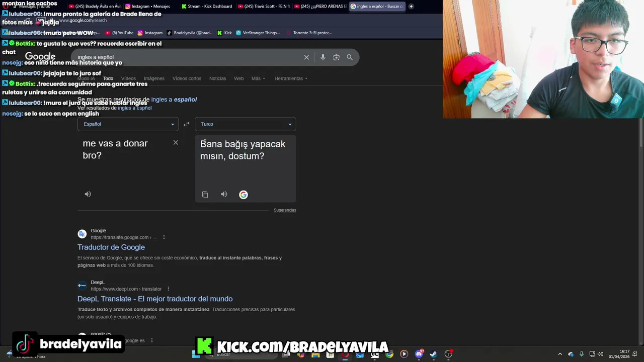Click the Google Translate result favicon
This screenshot has height=362, width=644.
(x=82, y=234)
